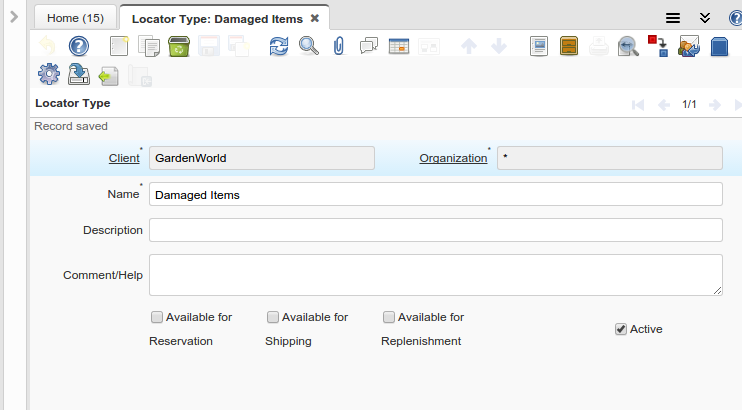Image resolution: width=742 pixels, height=410 pixels.
Task: Enable Available for Reservation checkbox
Action: click(156, 317)
